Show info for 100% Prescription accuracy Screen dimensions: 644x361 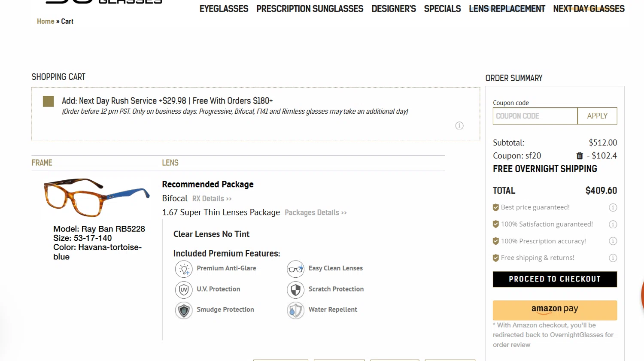pos(613,241)
